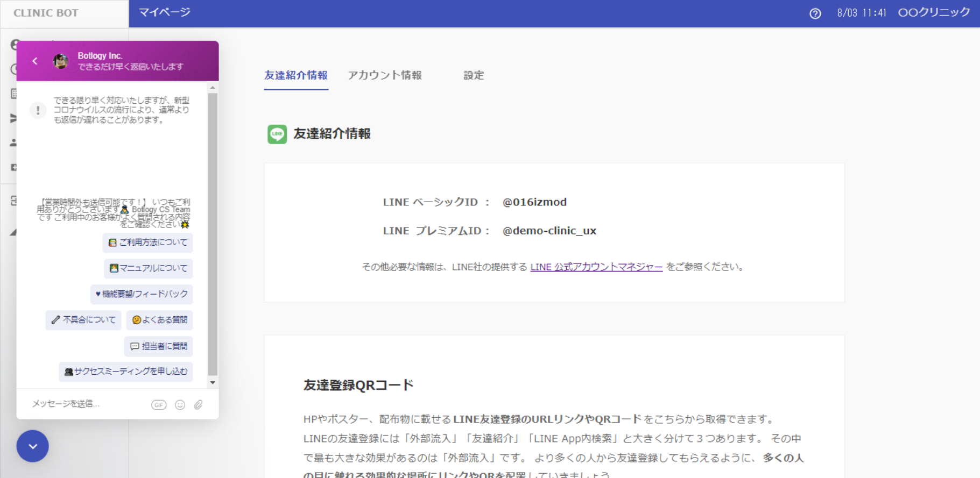Screen dimensions: 980x478
Task: Select the マニュアルについて quick reply
Action: pos(149,268)
